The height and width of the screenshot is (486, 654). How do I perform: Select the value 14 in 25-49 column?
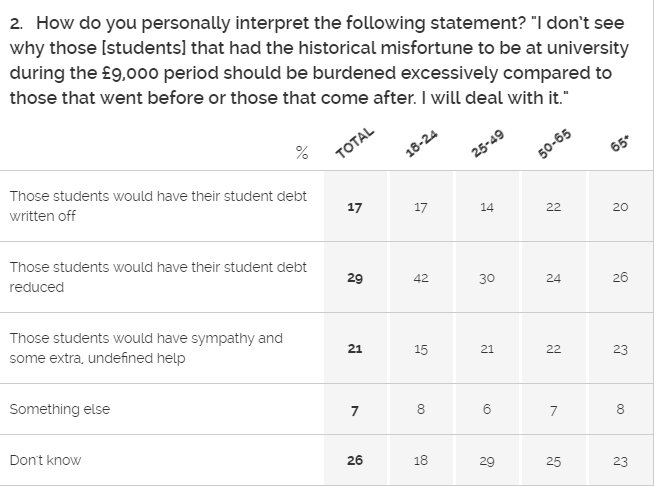pos(487,207)
